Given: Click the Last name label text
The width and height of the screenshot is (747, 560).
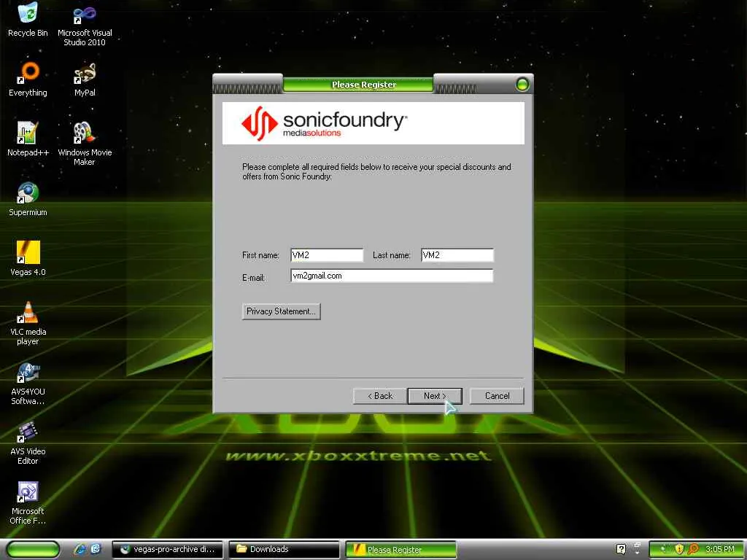Looking at the screenshot, I should point(391,255).
